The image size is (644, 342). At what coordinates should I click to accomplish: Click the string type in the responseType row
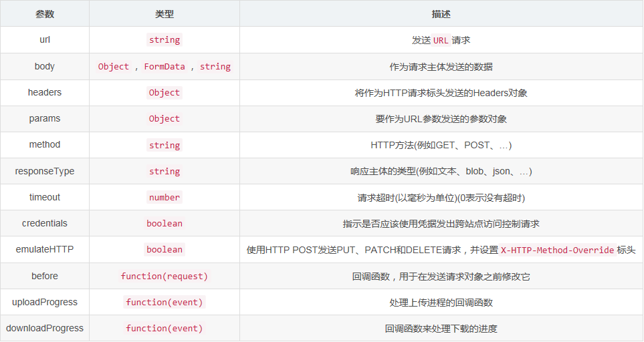click(x=165, y=172)
